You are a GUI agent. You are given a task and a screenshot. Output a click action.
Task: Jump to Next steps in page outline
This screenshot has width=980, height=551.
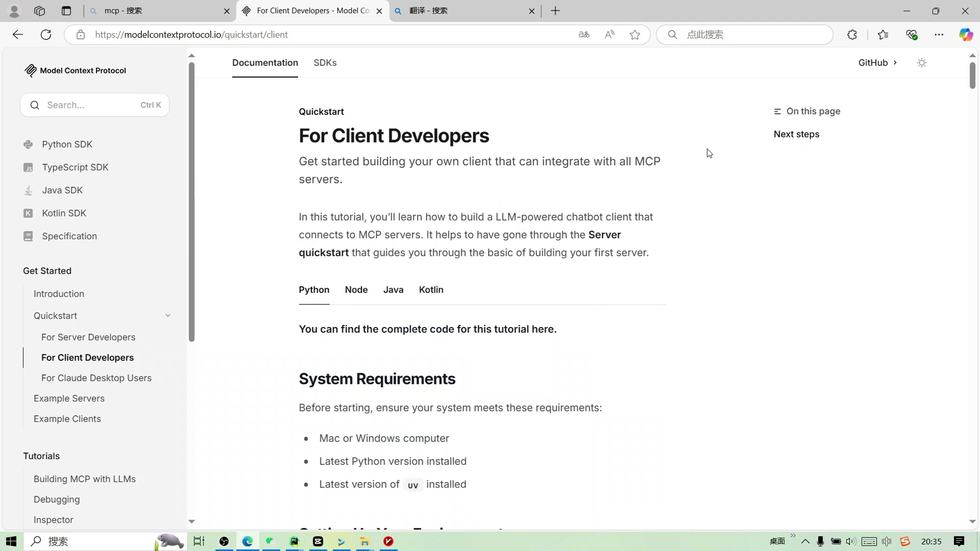click(x=796, y=134)
